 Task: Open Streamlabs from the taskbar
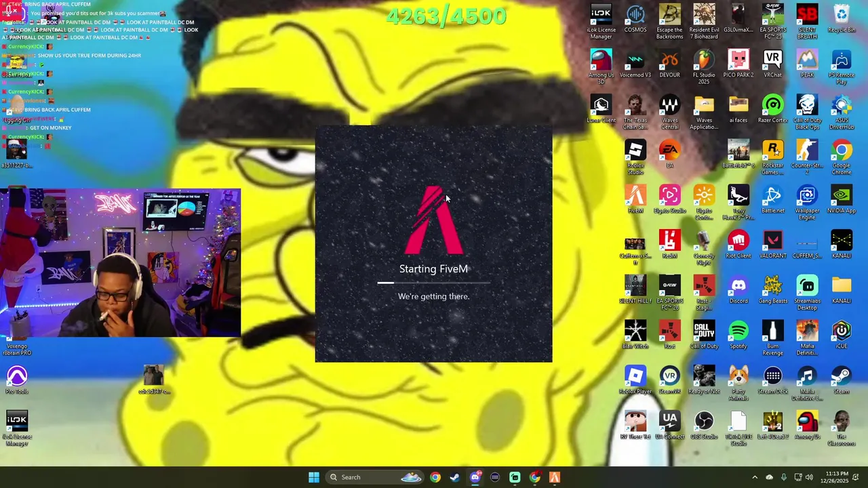click(x=515, y=477)
